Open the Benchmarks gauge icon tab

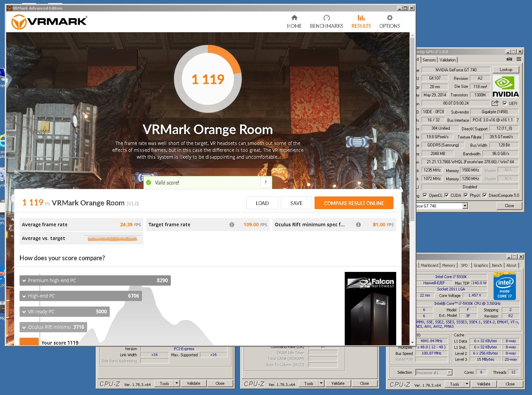click(327, 18)
